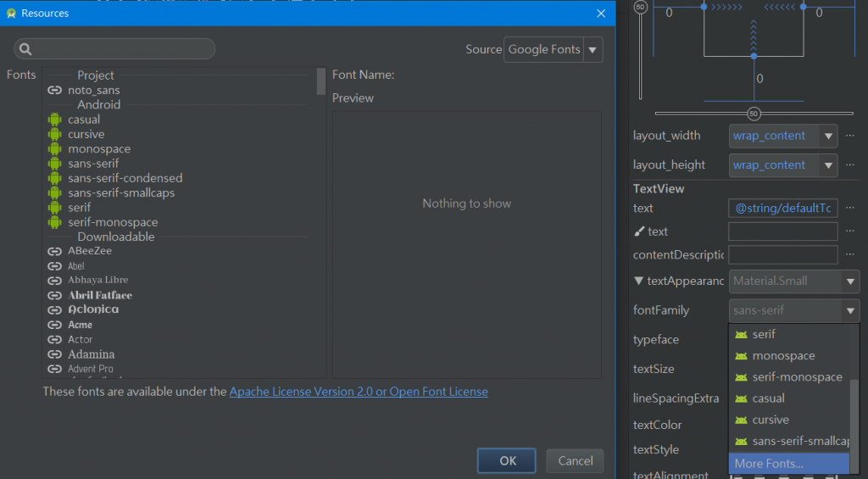
Task: Select the sans-serif-condensed font name
Action: click(125, 178)
